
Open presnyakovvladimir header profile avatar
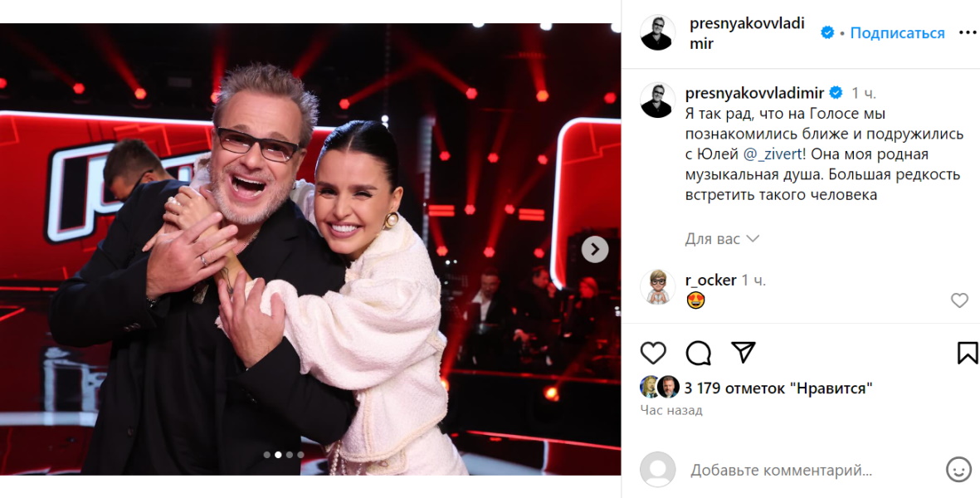tap(657, 33)
